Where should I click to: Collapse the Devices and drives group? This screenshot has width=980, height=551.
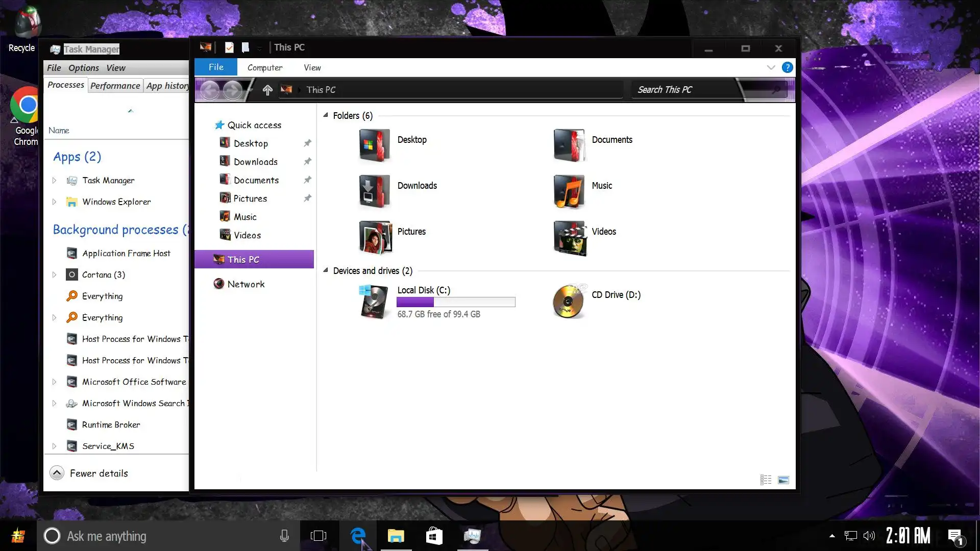point(326,270)
